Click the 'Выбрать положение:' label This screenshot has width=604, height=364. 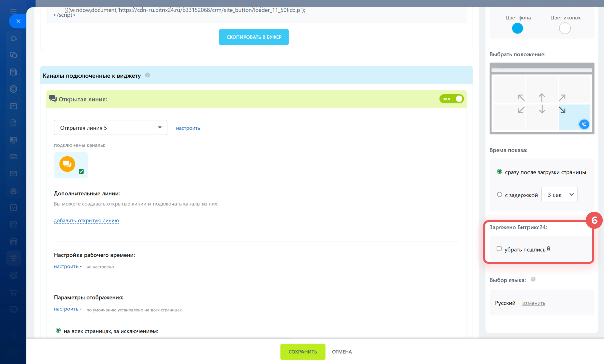pyautogui.click(x=517, y=54)
